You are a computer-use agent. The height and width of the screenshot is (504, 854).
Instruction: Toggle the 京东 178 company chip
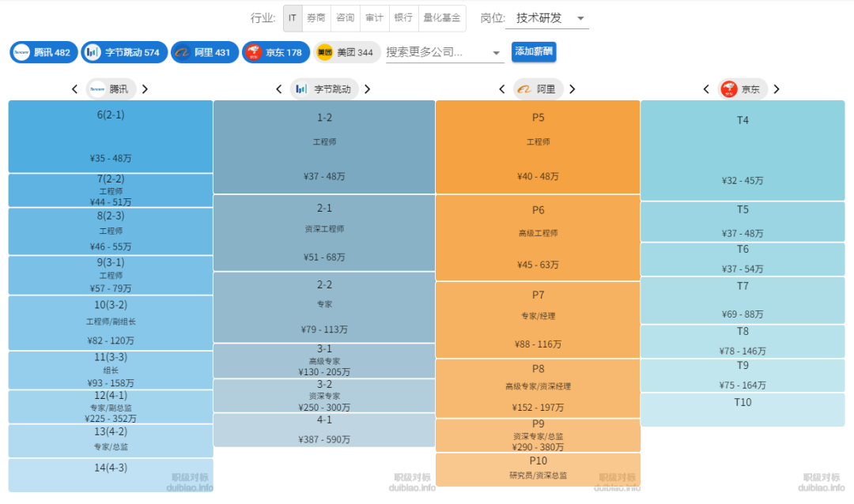pos(276,52)
